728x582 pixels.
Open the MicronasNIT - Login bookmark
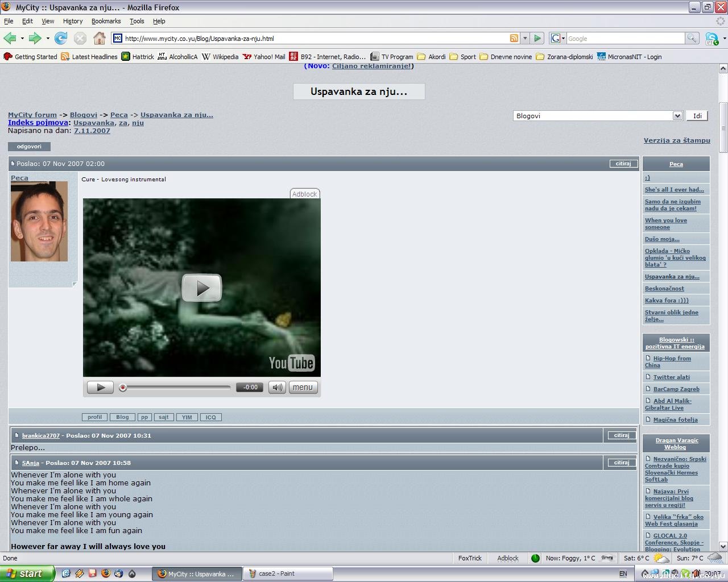[629, 56]
